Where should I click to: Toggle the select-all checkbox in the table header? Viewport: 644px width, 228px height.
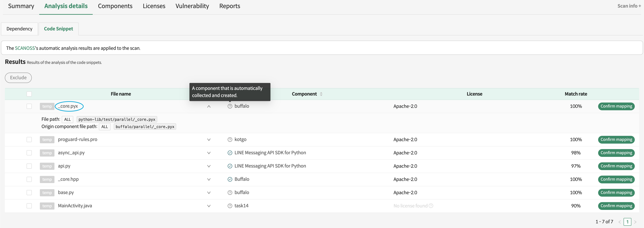coord(29,94)
